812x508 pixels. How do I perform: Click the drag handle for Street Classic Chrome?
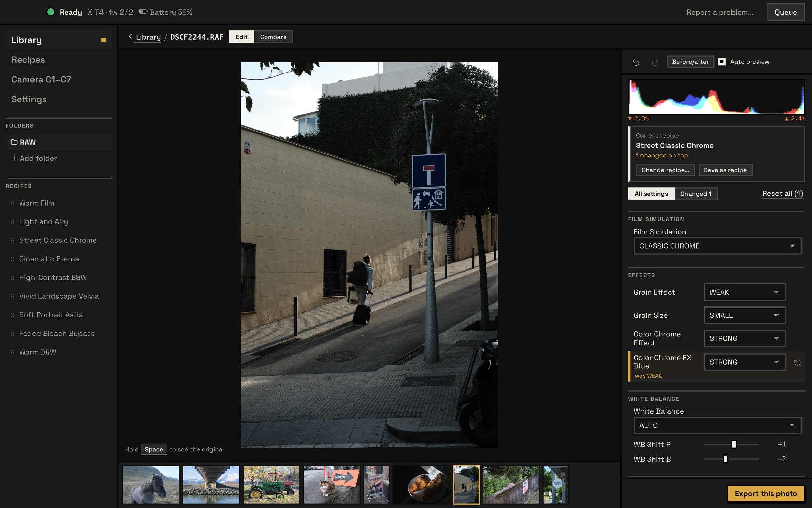click(13, 240)
